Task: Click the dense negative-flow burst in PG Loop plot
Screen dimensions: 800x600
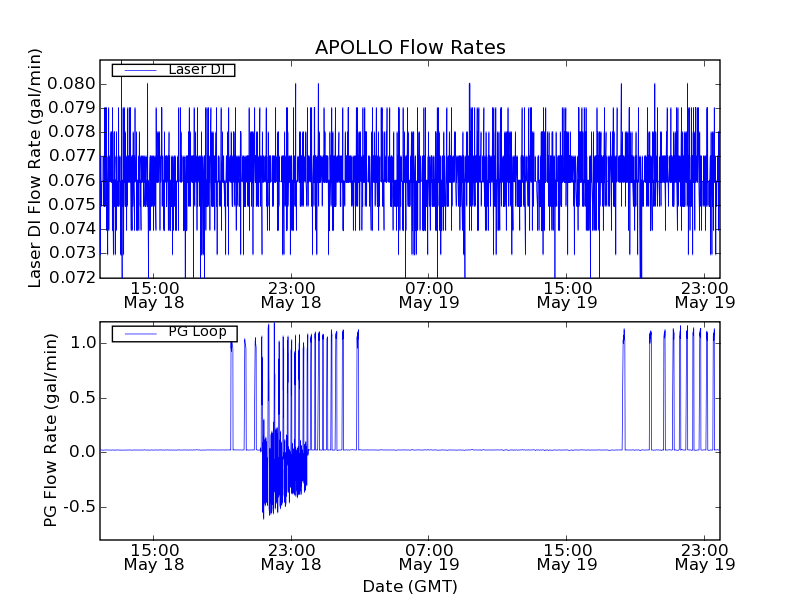Action: pos(283,470)
